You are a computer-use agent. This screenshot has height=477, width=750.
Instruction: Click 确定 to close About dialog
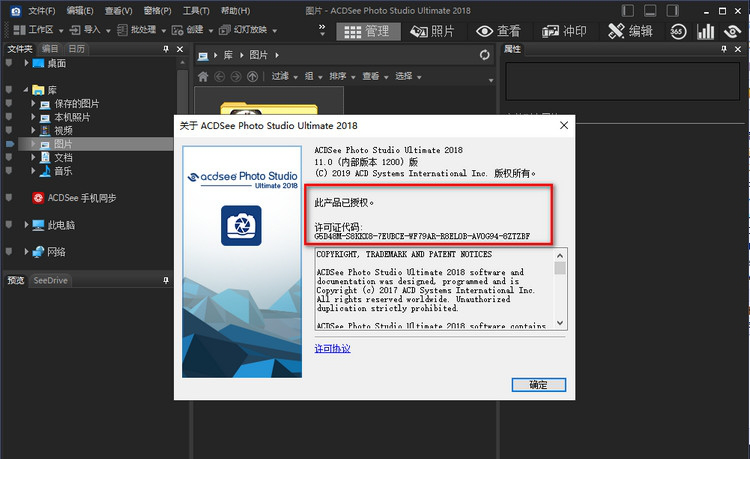[539, 385]
